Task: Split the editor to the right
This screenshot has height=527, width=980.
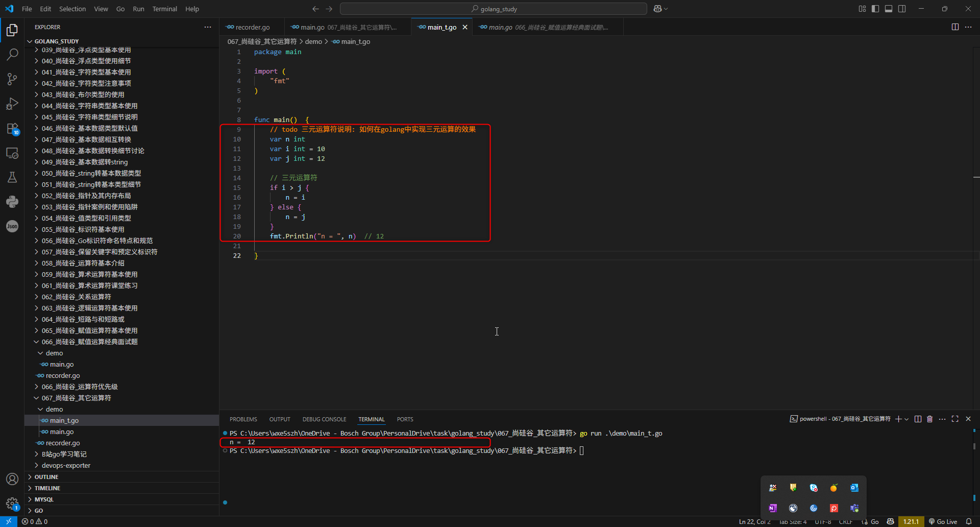Action: (955, 27)
